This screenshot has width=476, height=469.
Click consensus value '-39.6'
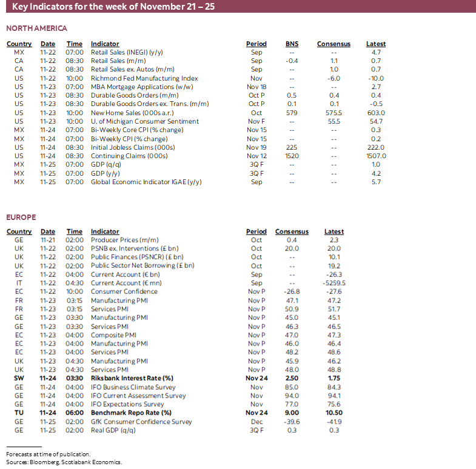coord(292,422)
